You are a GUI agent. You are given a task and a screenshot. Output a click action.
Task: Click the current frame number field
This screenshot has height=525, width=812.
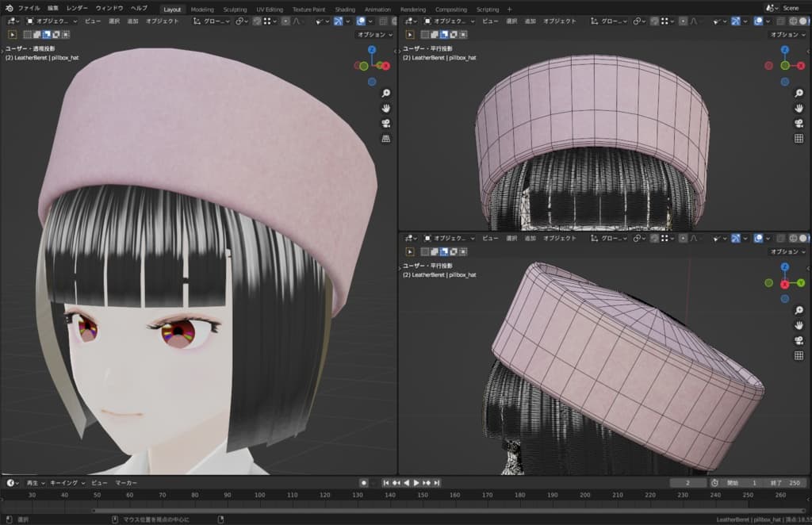pos(688,483)
